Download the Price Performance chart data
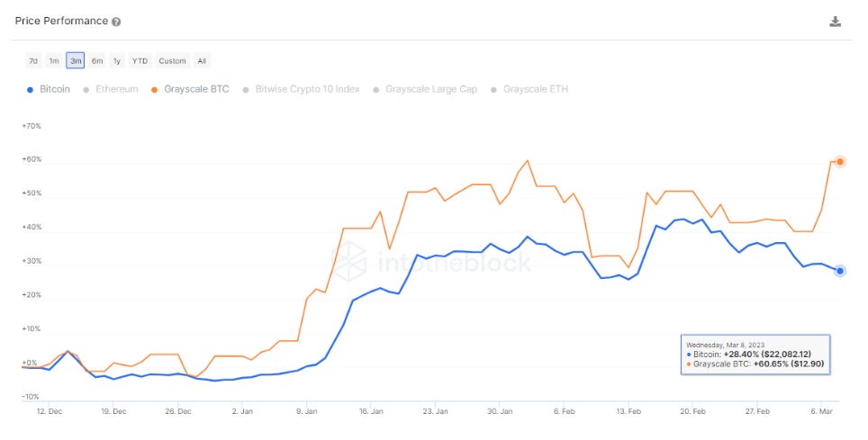Image resolution: width=868 pixels, height=440 pixels. 836,22
